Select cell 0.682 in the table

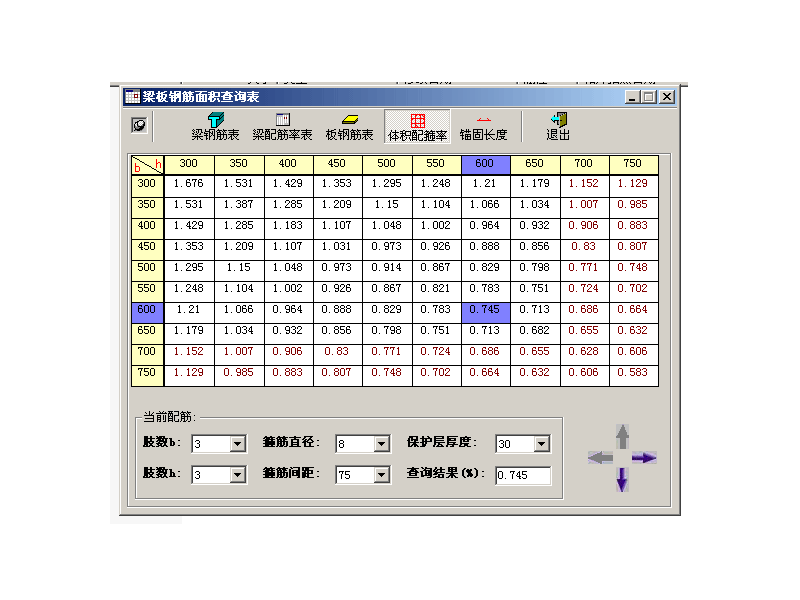(535, 332)
